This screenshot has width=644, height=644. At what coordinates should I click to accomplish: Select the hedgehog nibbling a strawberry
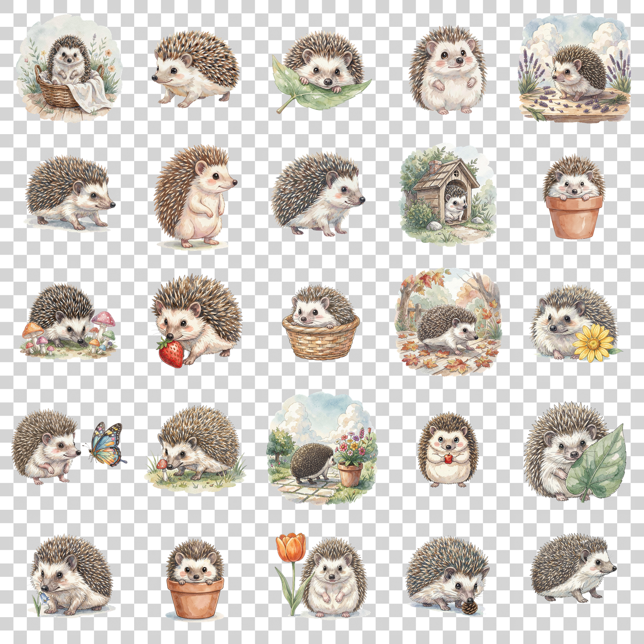click(196, 321)
